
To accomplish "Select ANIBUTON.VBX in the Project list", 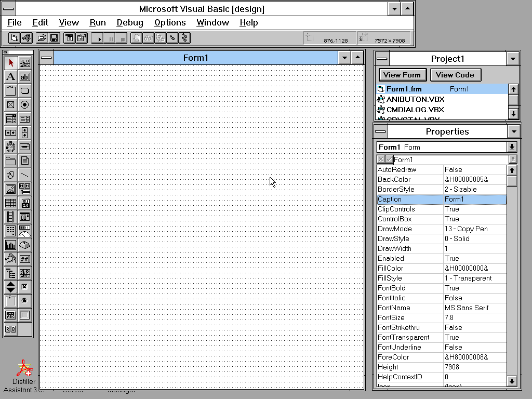I will 442,99.
